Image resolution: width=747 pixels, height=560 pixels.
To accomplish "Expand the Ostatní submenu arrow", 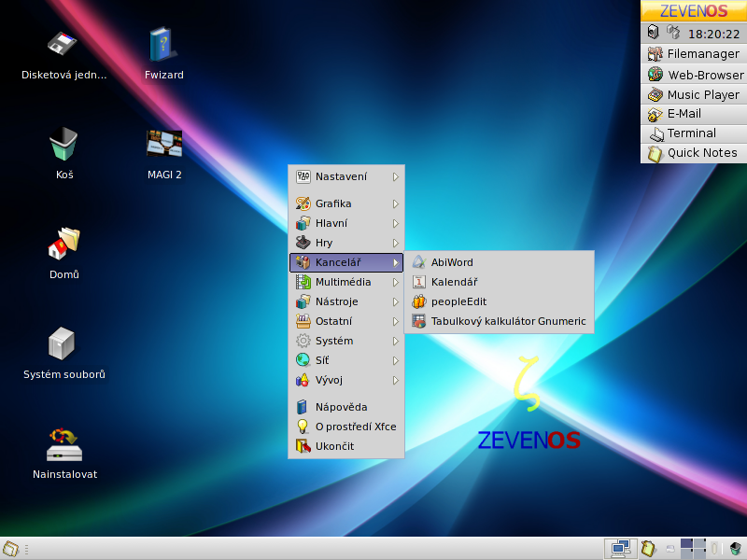I will tap(395, 321).
